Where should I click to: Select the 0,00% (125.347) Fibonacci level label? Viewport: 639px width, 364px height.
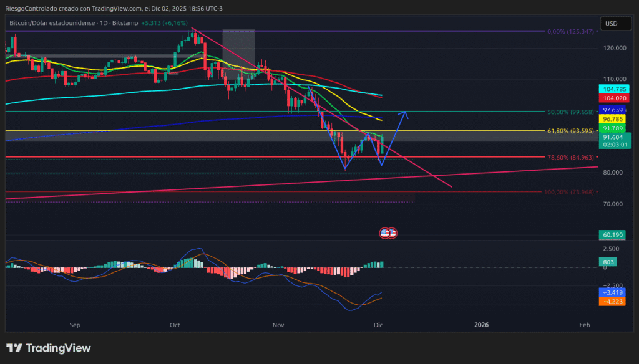coord(569,31)
